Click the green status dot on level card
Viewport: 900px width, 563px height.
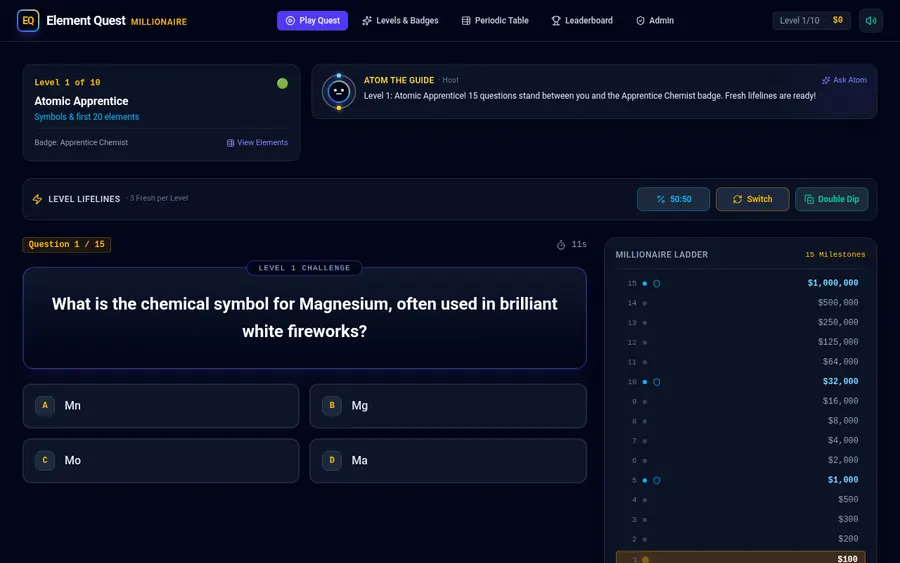pyautogui.click(x=282, y=83)
